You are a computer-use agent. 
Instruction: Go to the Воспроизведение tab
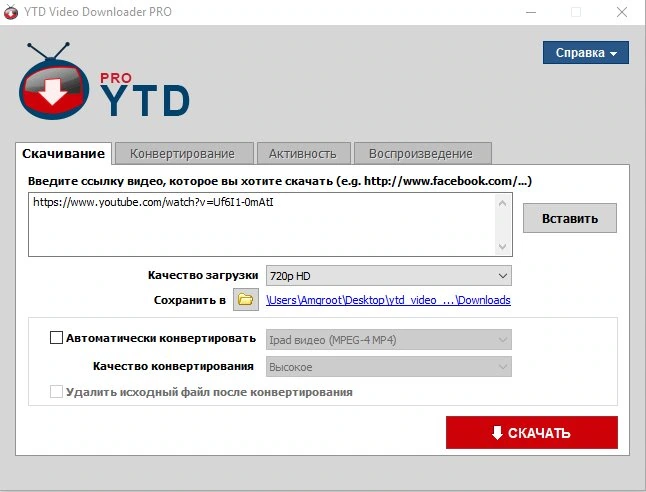[421, 154]
